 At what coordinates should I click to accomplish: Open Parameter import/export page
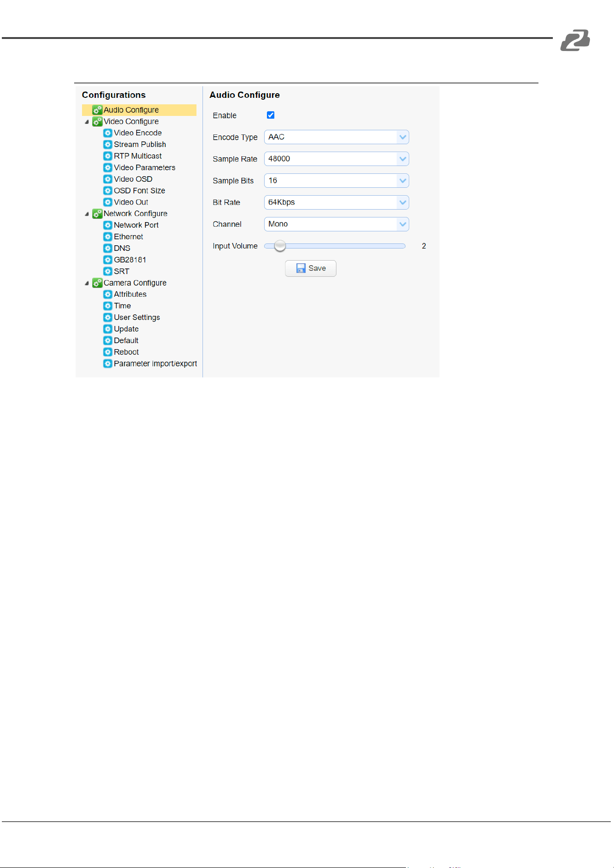[155, 364]
